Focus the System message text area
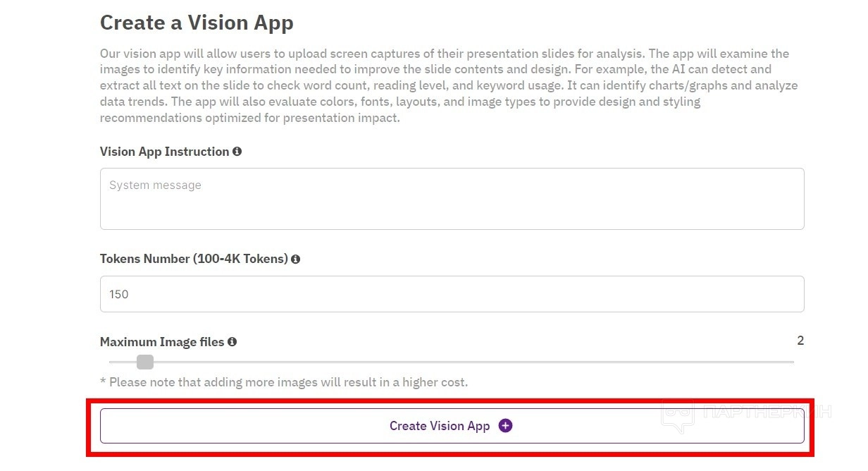 452,199
